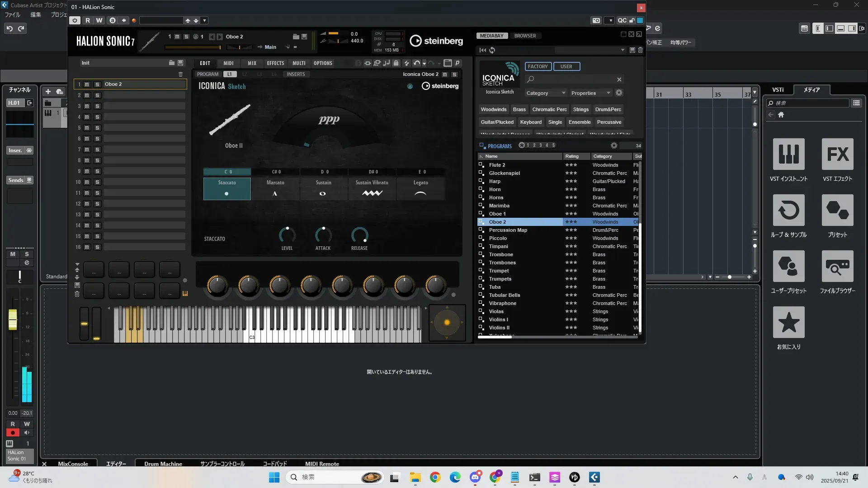
Task: Filter by Woodwinds category
Action: pos(493,109)
